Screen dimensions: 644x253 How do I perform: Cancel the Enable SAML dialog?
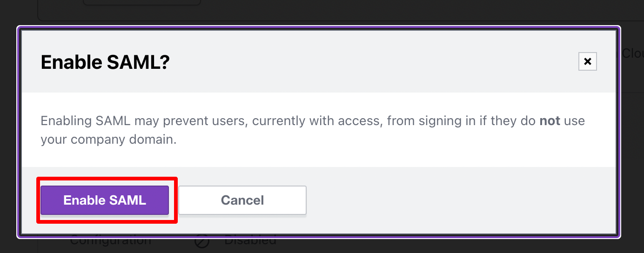[x=242, y=200]
